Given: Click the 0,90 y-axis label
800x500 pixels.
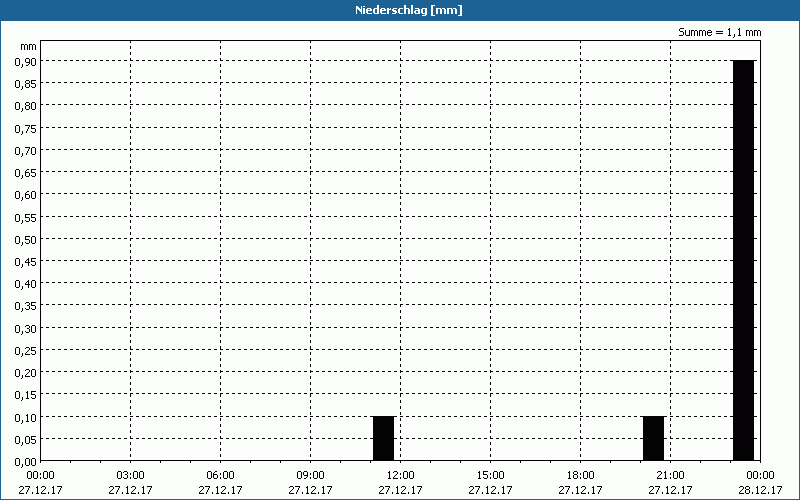Looking at the screenshot, I should coord(26,61).
